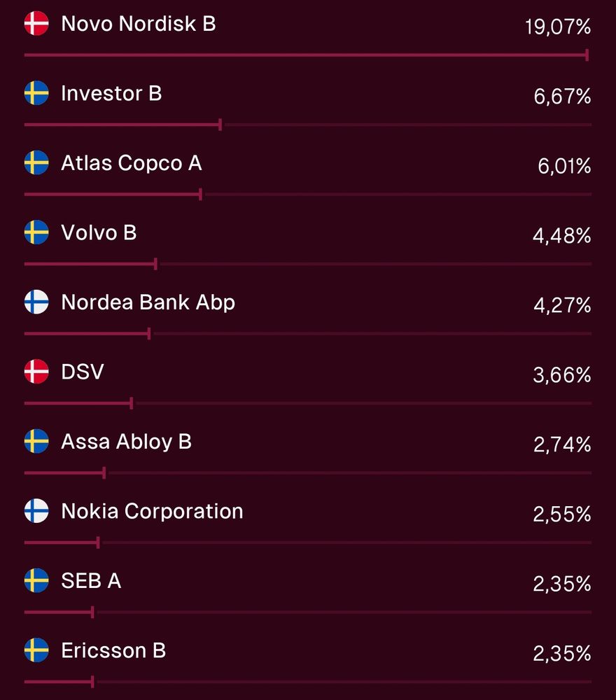Tap the Finnish flag next to Nokia Corporation
The width and height of the screenshot is (616, 700).
point(36,511)
